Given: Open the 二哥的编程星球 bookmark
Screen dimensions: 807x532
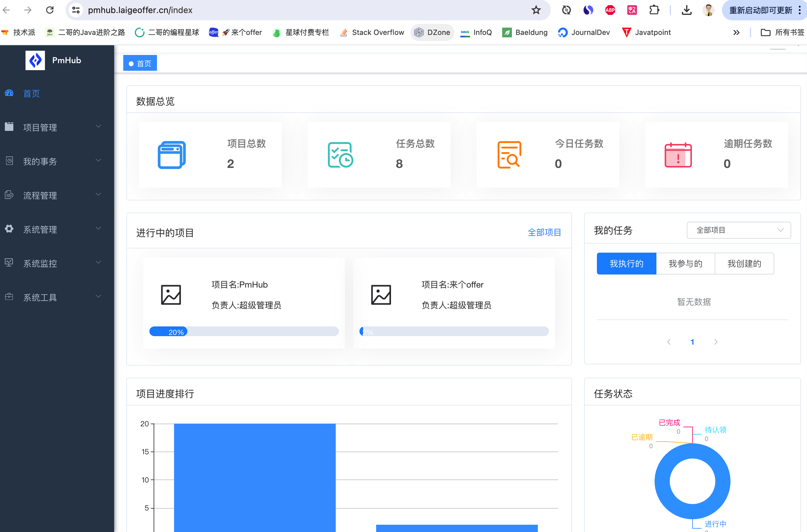Looking at the screenshot, I should click(167, 32).
